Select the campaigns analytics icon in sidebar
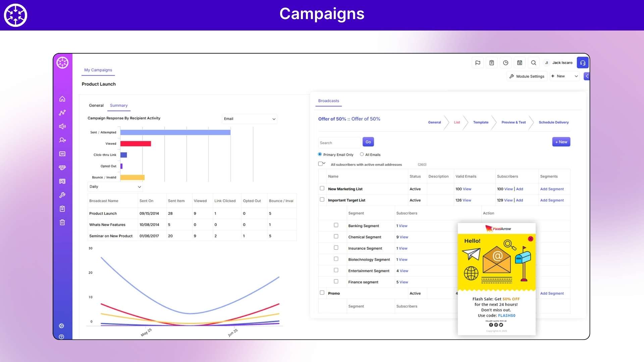This screenshot has height=362, width=644. tap(62, 113)
